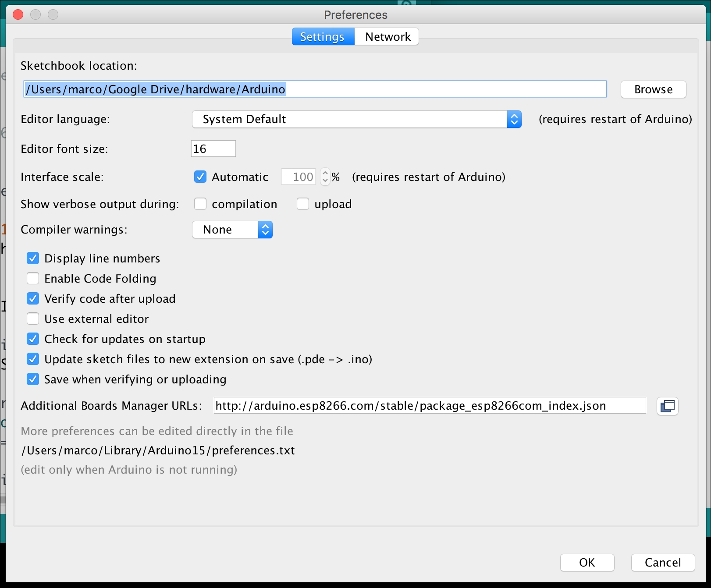711x588 pixels.
Task: Click the 'Show verbose output during:' label
Action: pyautogui.click(x=100, y=204)
